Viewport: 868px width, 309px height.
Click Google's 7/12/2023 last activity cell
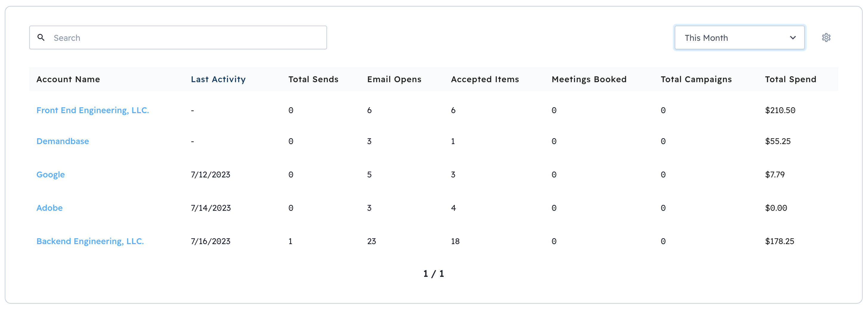(x=210, y=175)
